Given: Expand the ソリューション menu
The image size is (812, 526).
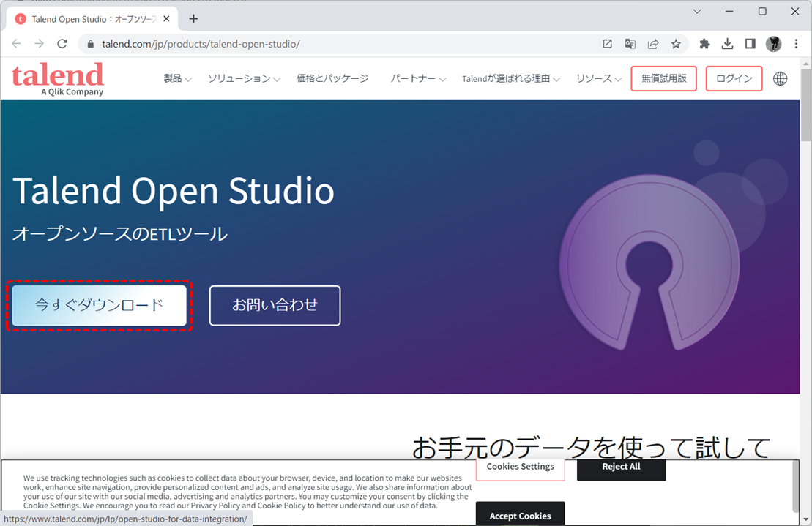Looking at the screenshot, I should [244, 78].
